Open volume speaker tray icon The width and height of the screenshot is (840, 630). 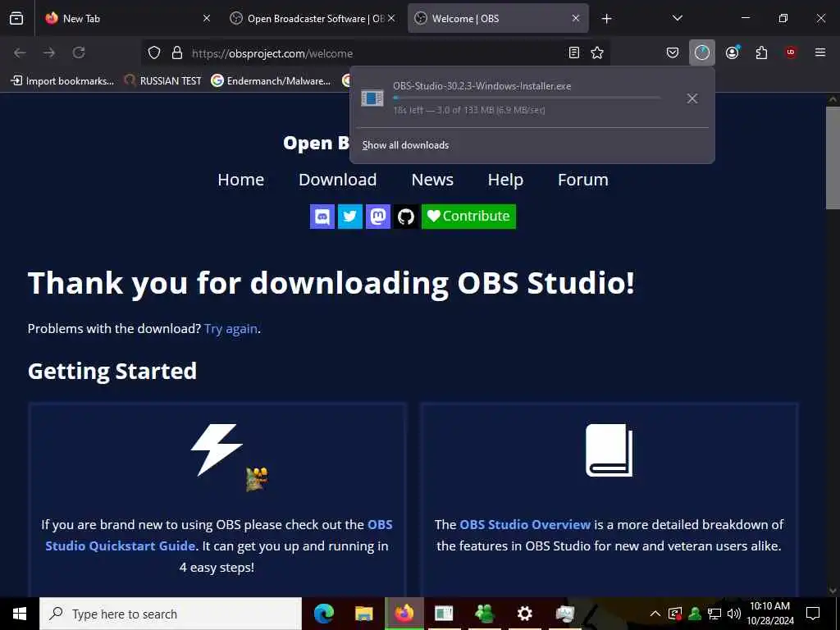coord(734,614)
